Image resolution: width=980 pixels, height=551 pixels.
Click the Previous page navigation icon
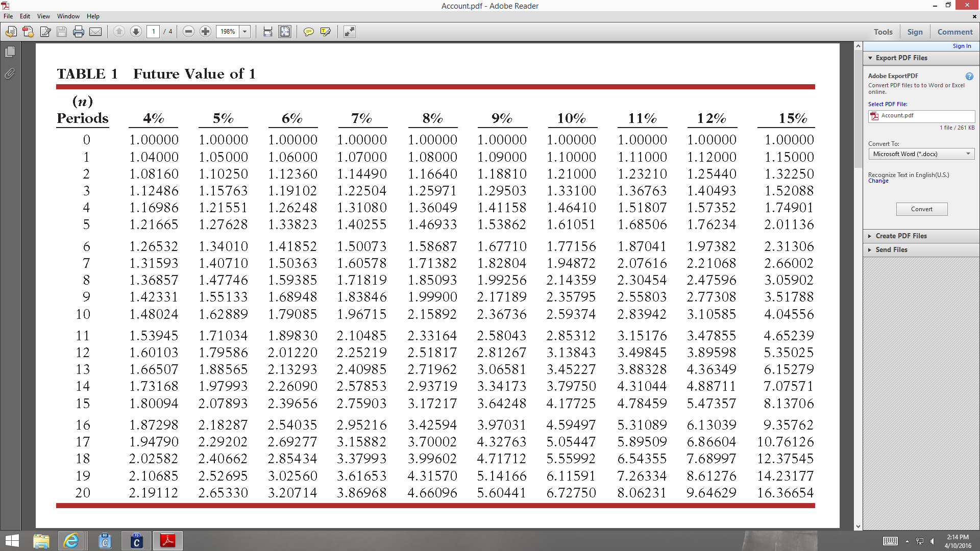click(118, 32)
